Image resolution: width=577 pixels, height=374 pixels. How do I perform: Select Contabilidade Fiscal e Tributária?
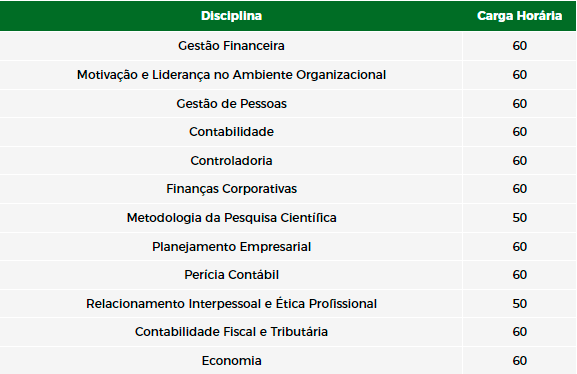[x=231, y=332]
